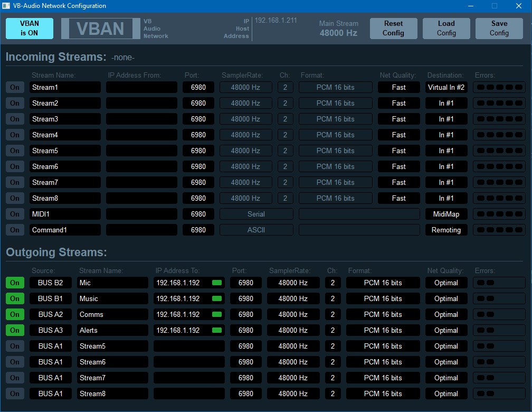Click the Save Config button
The height and width of the screenshot is (412, 532).
[499, 28]
